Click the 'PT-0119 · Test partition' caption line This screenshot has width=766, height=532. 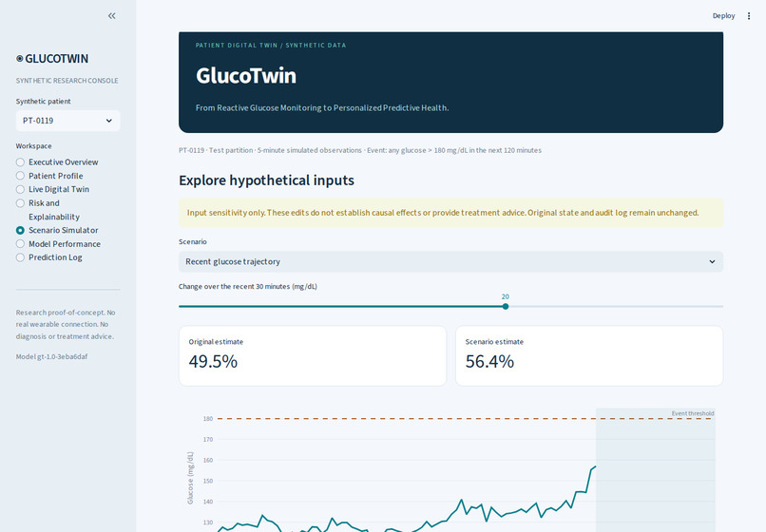[360, 150]
